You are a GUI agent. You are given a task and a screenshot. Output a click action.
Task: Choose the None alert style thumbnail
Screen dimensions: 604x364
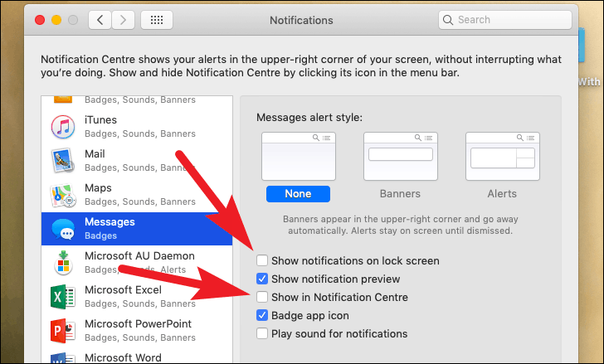coord(299,156)
